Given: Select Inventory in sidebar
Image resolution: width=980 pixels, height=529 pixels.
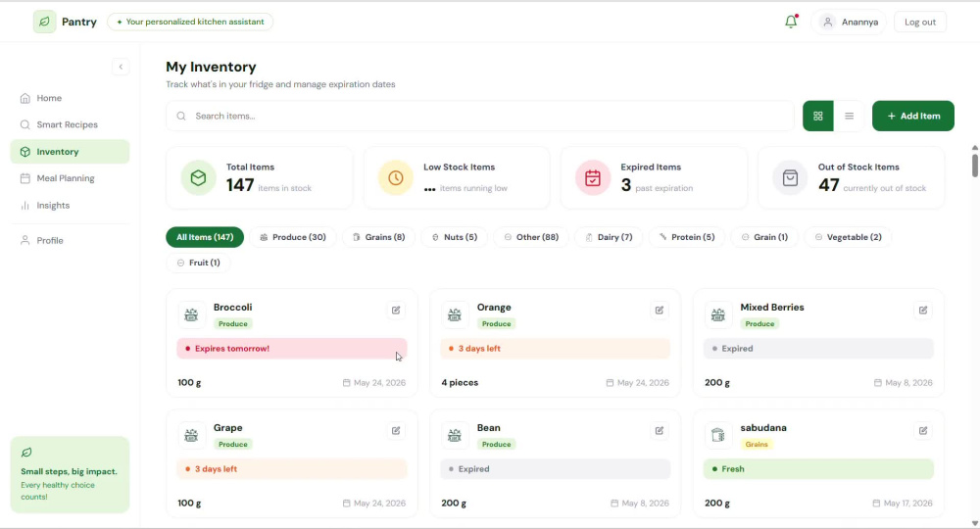Looking at the screenshot, I should point(70,152).
